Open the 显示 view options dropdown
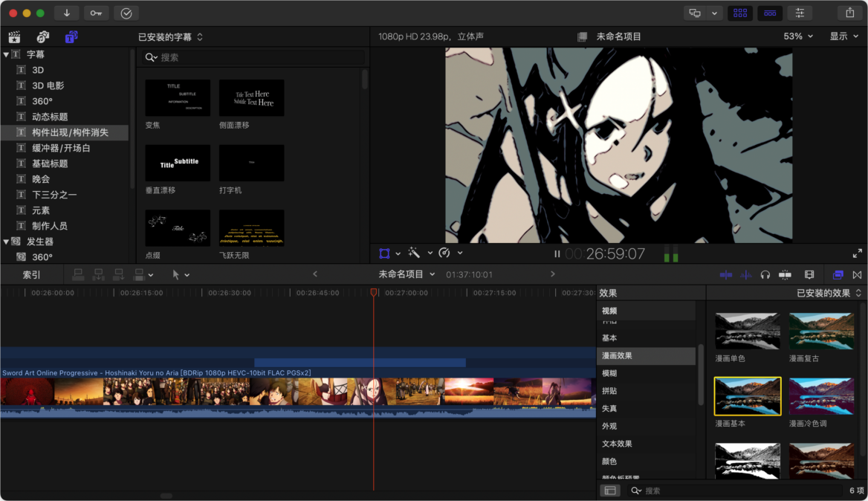The image size is (868, 501). click(x=843, y=36)
